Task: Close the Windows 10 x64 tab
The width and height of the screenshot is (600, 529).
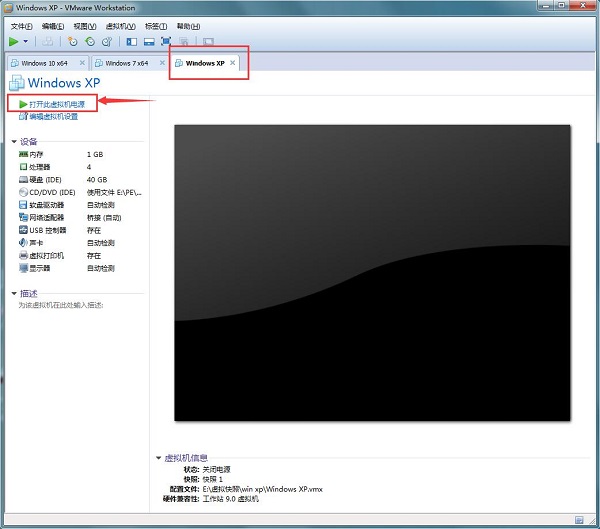Action: (82, 63)
